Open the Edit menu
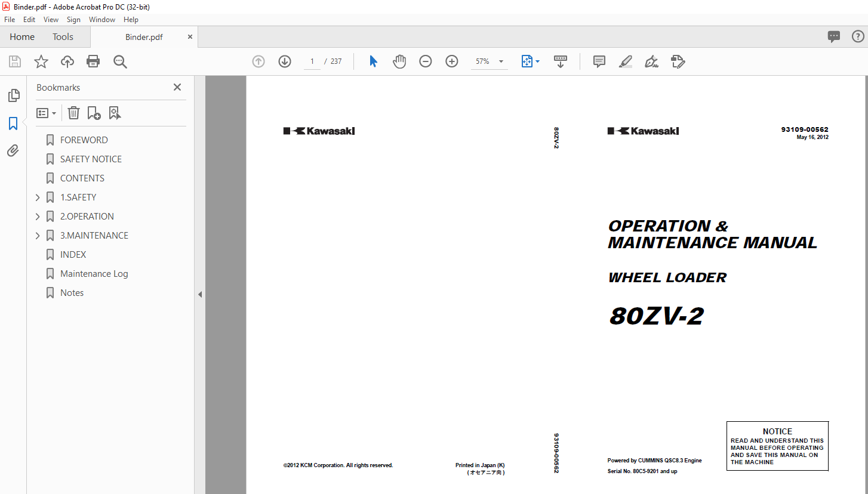Screen dimensions: 868x494 tap(29, 20)
